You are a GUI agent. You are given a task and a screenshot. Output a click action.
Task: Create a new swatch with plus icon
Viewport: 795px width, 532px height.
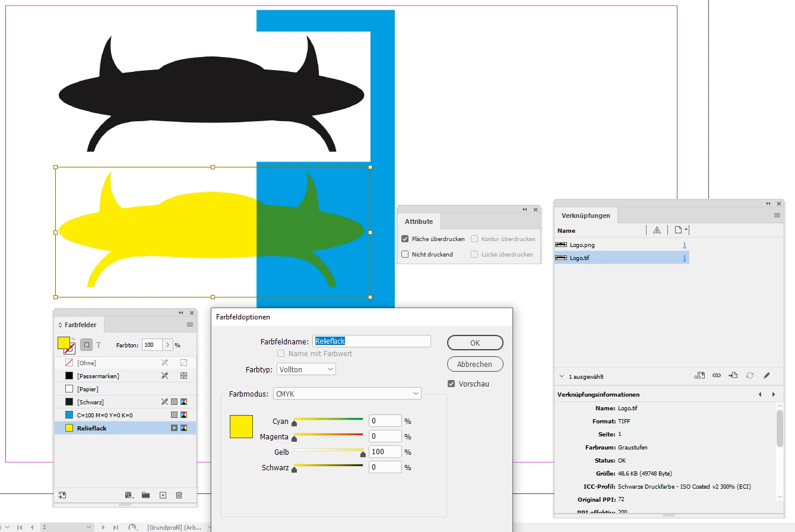[163, 495]
